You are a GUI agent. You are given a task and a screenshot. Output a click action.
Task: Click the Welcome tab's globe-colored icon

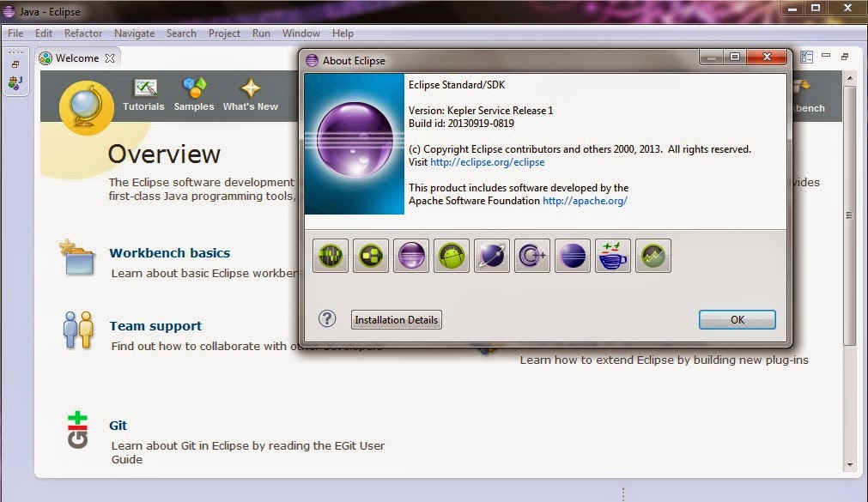point(46,58)
